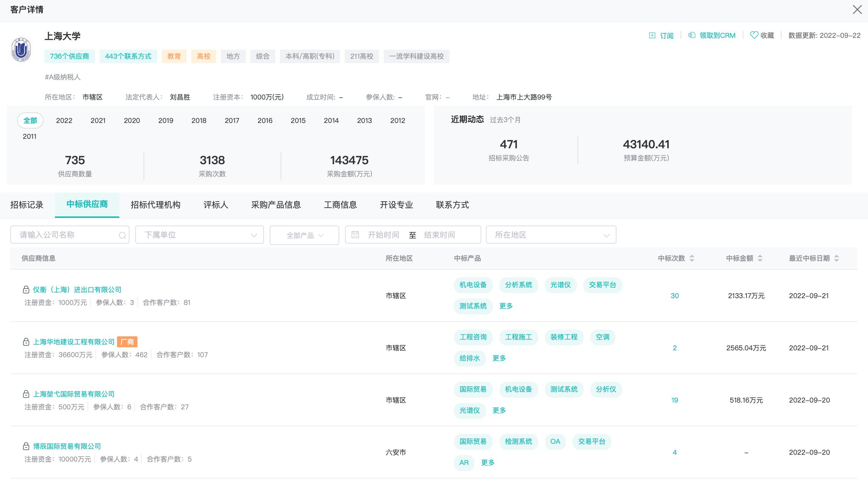Click the 736个供应商 tag

click(x=69, y=56)
